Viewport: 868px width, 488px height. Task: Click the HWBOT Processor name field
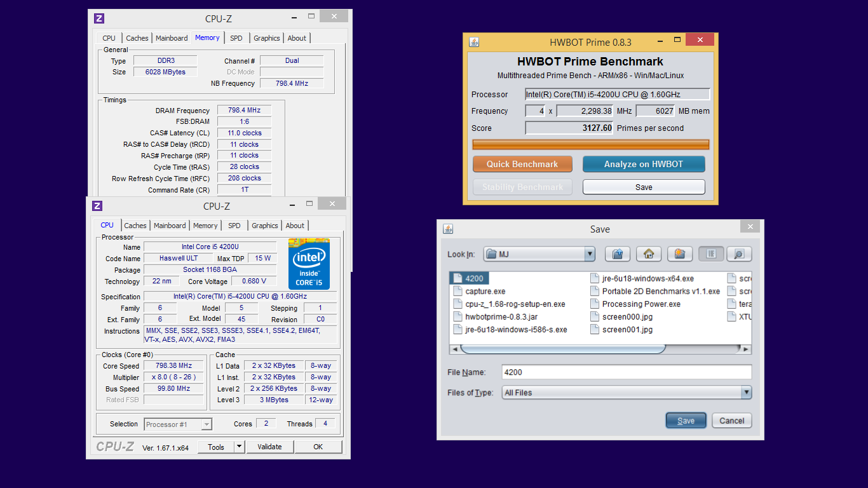coord(617,94)
